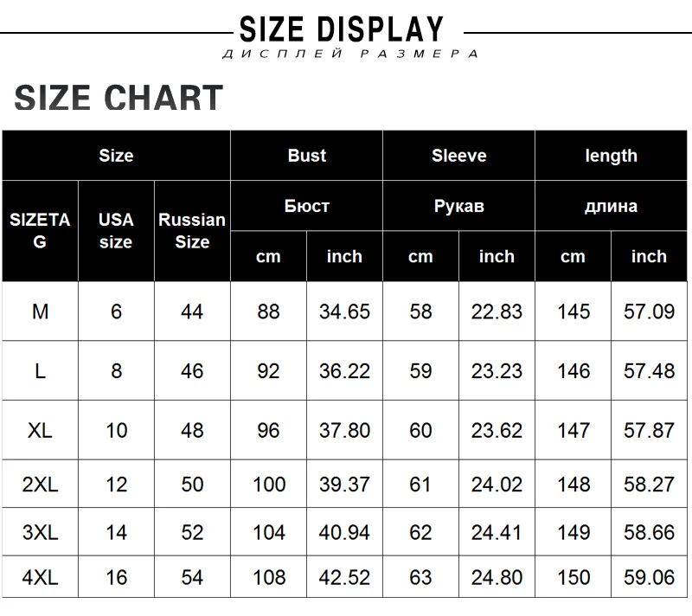Viewport: 692px width, 616px height.
Task: Click Russian size value 52
Action: tap(192, 532)
